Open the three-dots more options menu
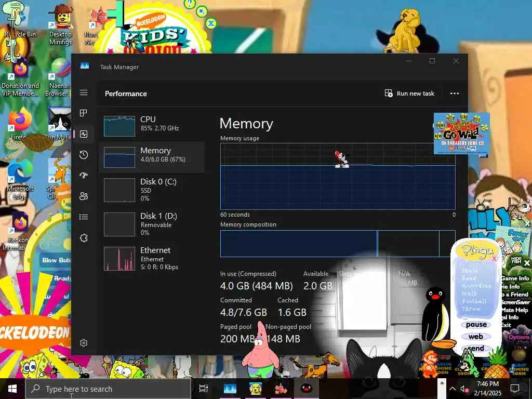The width and height of the screenshot is (532, 399). (454, 94)
